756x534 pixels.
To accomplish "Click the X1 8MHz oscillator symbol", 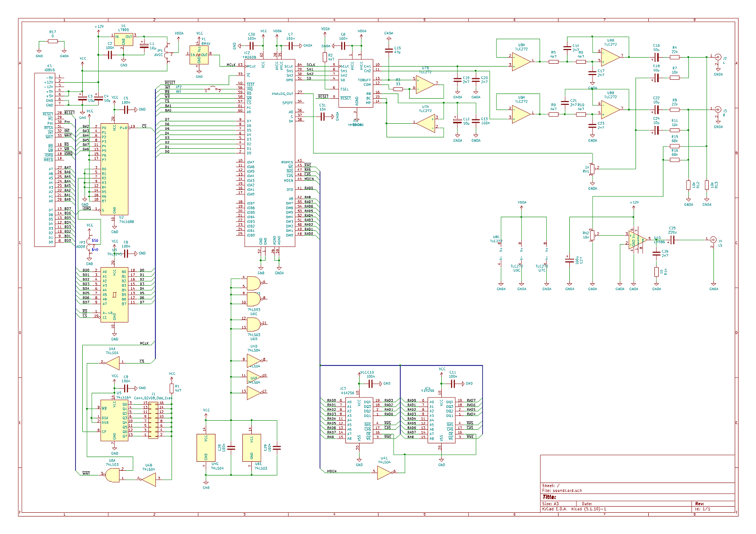I will (199, 55).
